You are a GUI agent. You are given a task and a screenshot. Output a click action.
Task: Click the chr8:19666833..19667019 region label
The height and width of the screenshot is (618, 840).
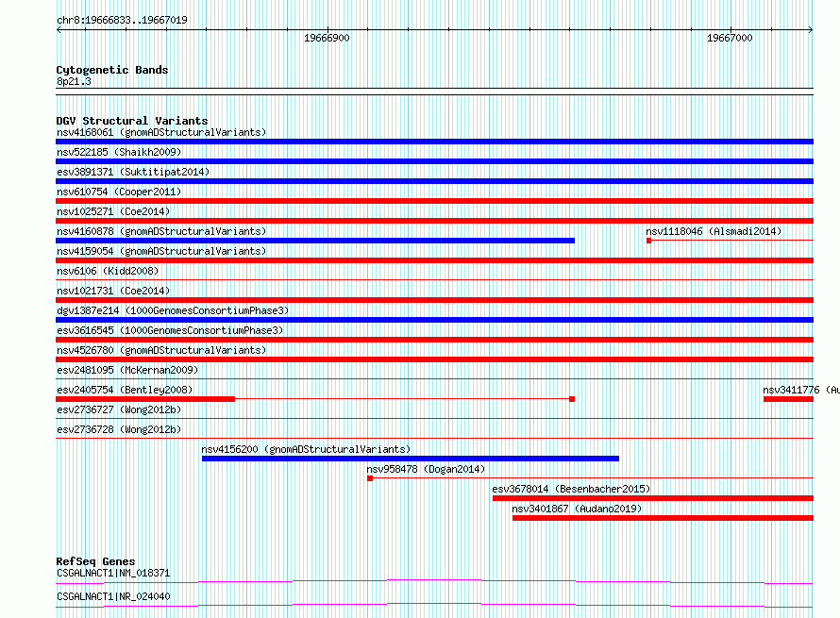tap(122, 21)
